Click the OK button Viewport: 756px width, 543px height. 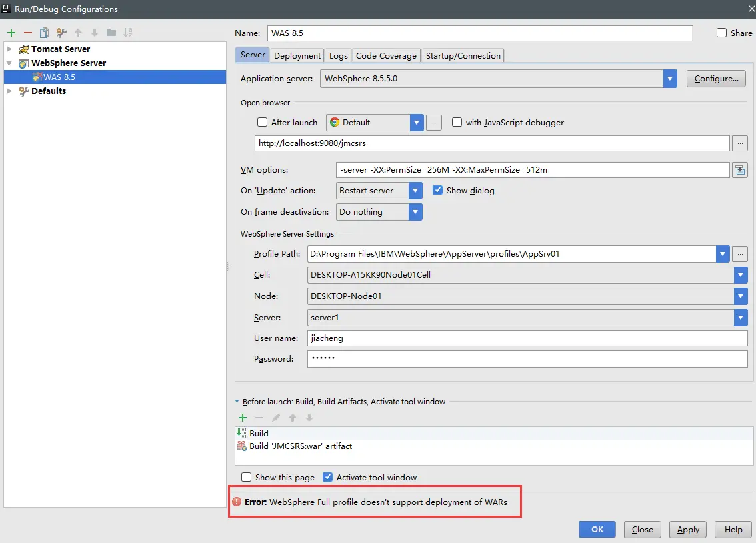point(597,530)
